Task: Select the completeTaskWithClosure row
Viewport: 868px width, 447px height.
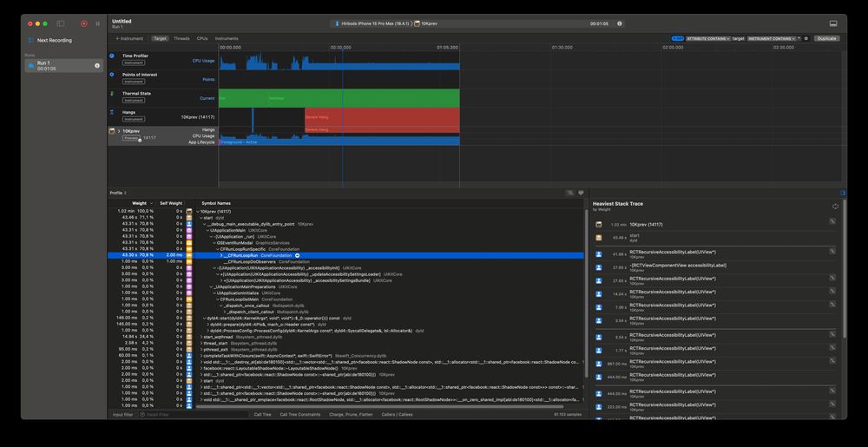Action: coord(345,355)
